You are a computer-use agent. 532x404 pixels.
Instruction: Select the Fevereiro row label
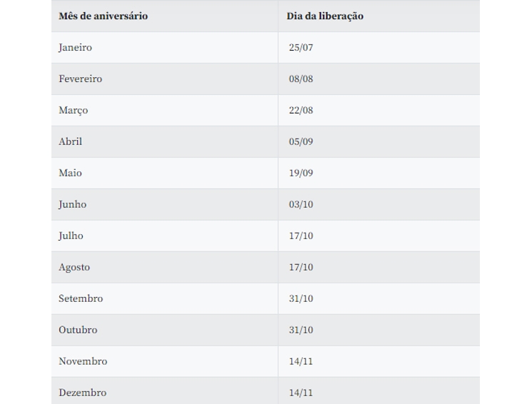point(80,79)
